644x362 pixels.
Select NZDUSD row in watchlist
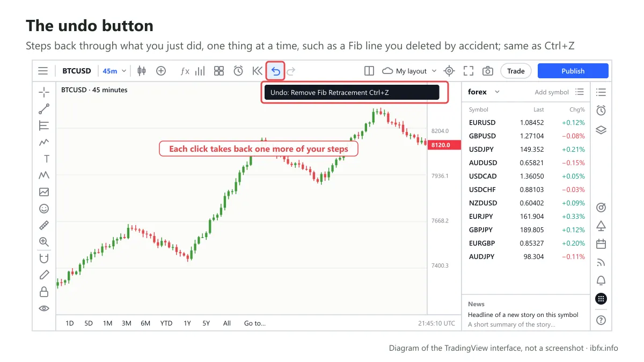[x=526, y=203]
